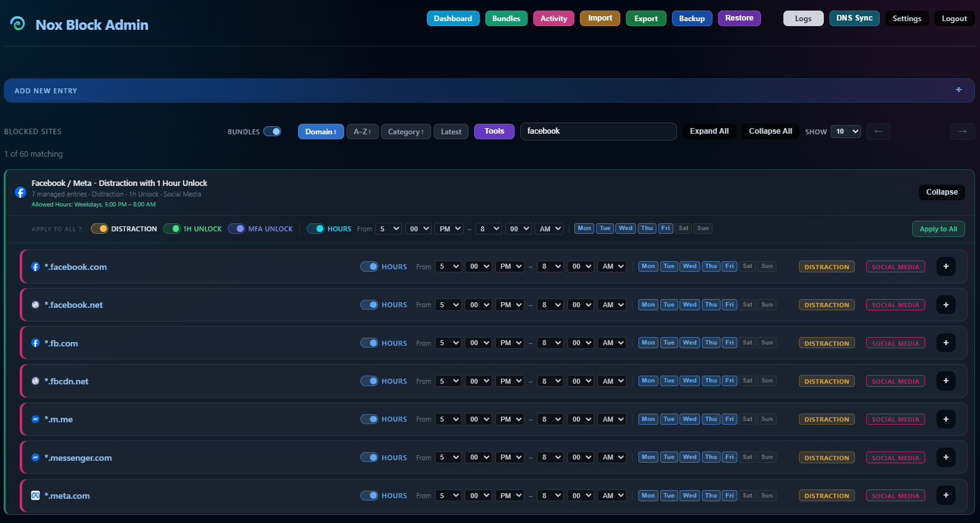Expand *.facebook.net row with plus icon
The image size is (980, 523).
pos(946,305)
